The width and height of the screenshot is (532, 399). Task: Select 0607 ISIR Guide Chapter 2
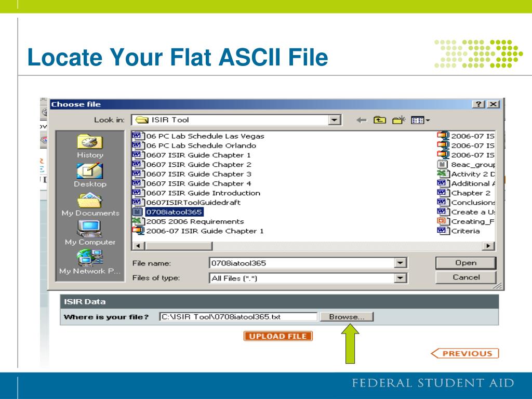coord(192,165)
